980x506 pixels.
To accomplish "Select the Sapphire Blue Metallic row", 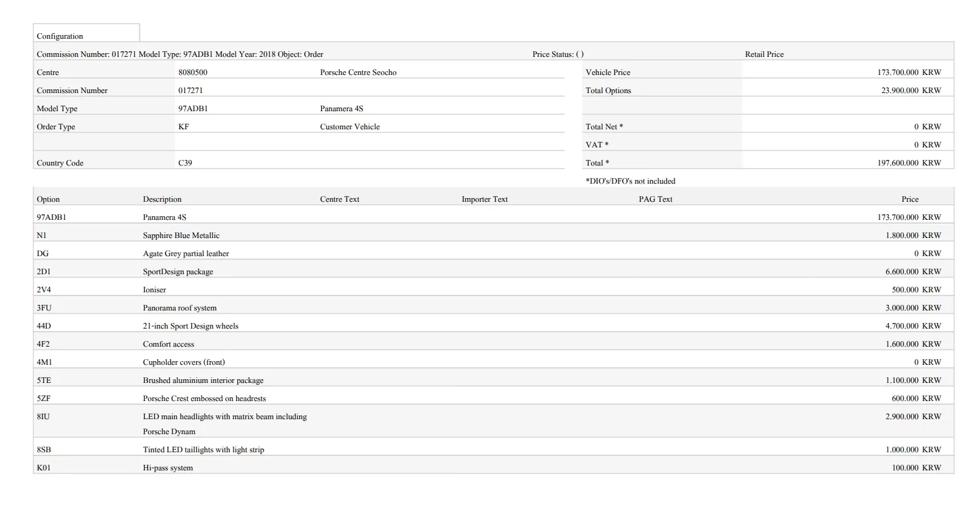I will pos(181,236).
